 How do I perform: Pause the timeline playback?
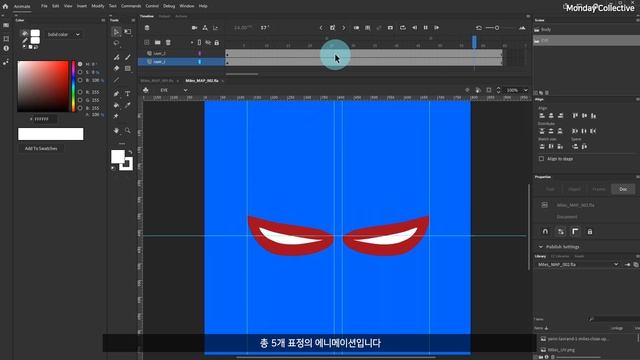tap(426, 28)
